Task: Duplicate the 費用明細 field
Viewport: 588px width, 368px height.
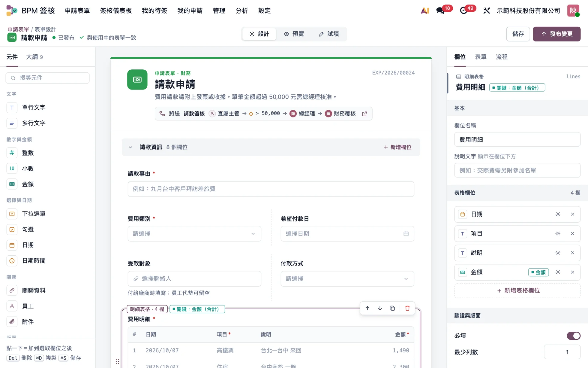Action: pyautogui.click(x=392, y=308)
